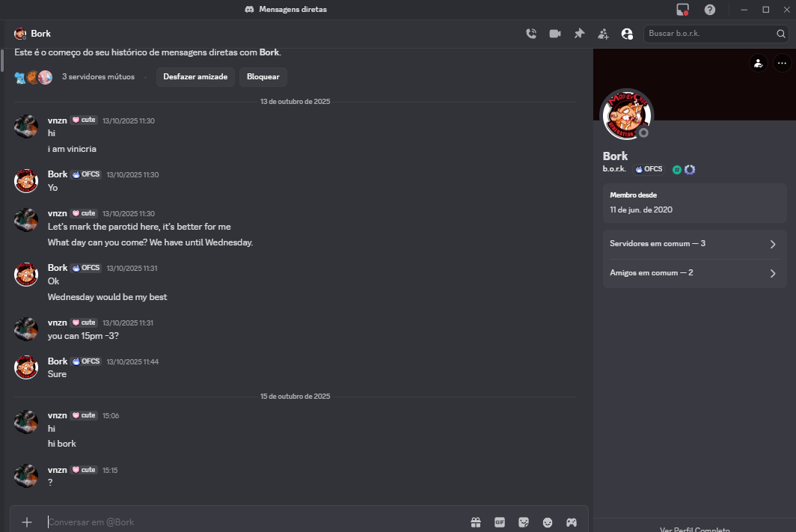Add friends to this DM
The height and width of the screenshot is (532, 796).
(603, 34)
